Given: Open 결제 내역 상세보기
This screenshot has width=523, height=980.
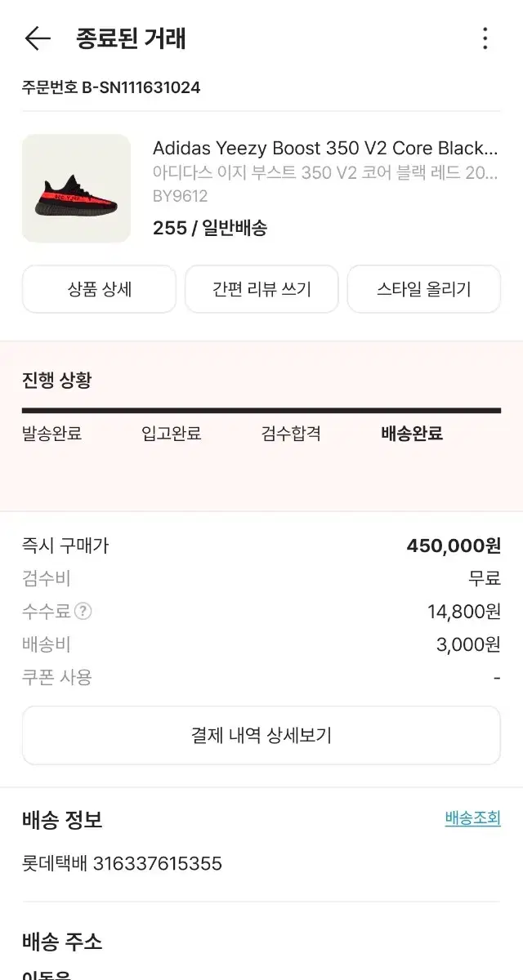Looking at the screenshot, I should pyautogui.click(x=261, y=735).
